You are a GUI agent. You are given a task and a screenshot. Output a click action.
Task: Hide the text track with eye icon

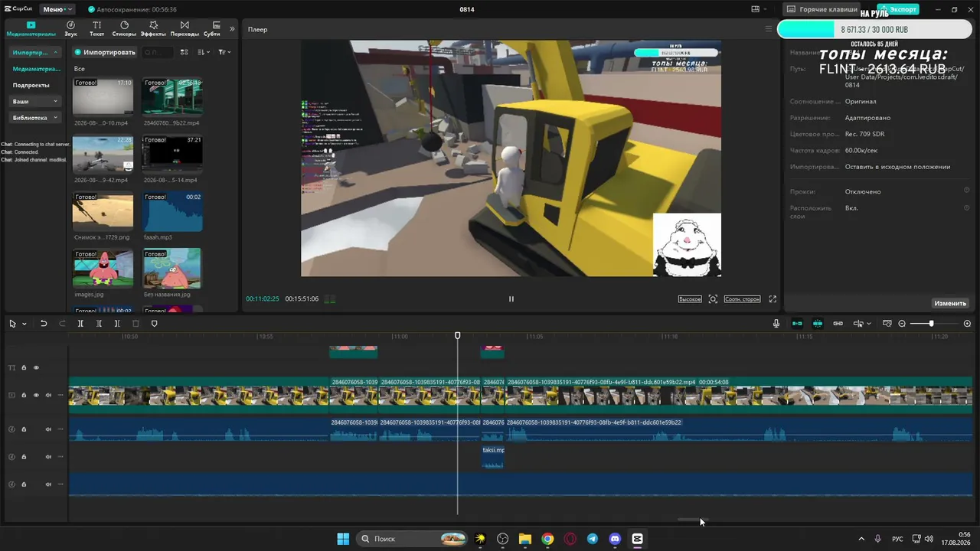point(36,368)
